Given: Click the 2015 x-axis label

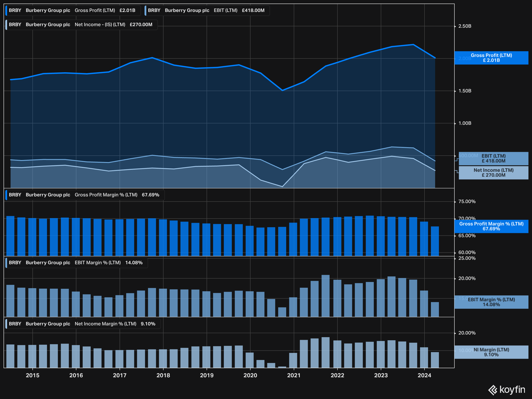Looking at the screenshot, I should (x=32, y=375).
